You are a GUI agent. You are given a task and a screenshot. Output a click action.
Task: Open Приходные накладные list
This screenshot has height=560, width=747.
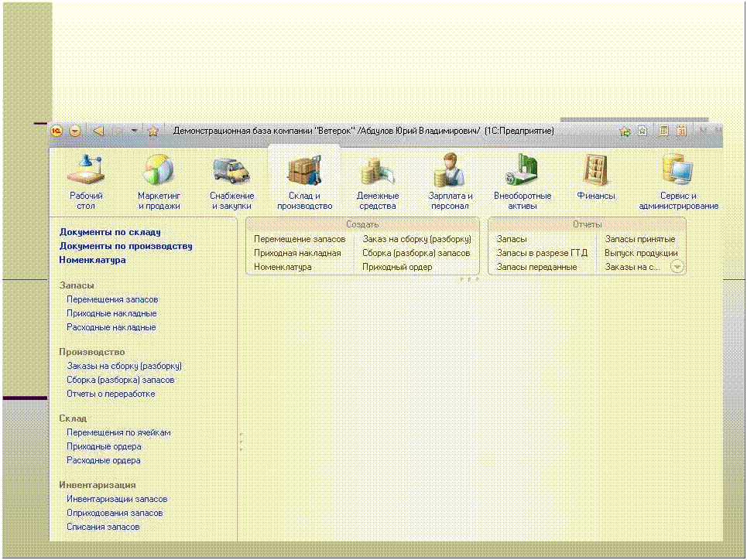(111, 313)
